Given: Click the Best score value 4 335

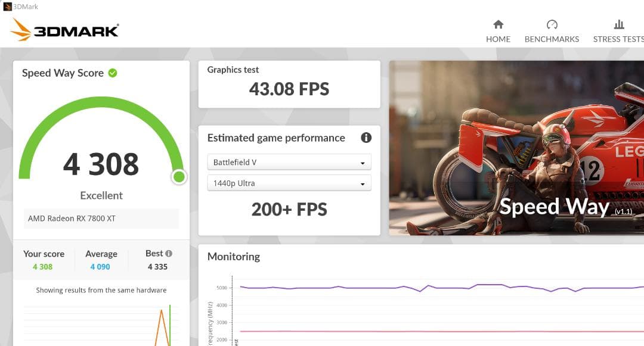Looking at the screenshot, I should (x=157, y=267).
